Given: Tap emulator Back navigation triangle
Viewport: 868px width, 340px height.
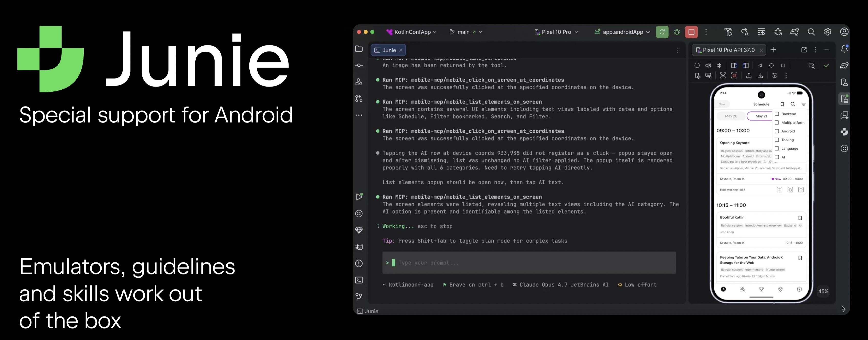Looking at the screenshot, I should tap(760, 65).
